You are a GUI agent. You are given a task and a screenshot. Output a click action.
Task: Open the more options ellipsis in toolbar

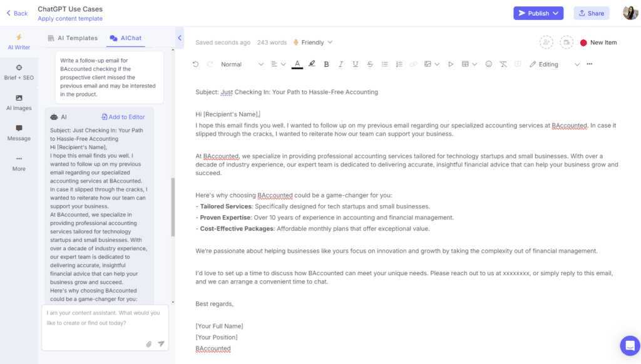point(590,64)
